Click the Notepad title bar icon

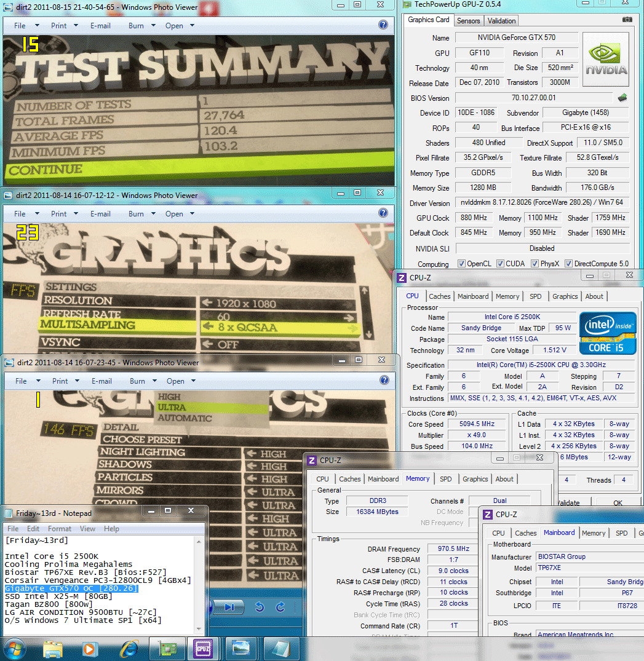click(x=8, y=513)
